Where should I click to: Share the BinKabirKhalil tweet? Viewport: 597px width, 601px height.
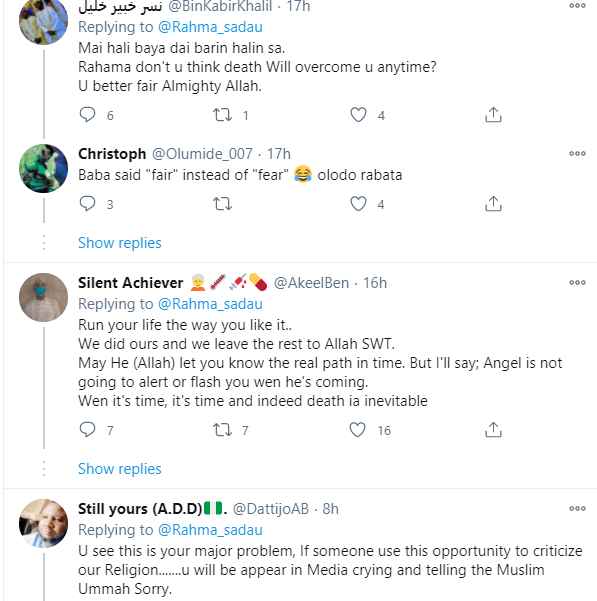coord(493,115)
